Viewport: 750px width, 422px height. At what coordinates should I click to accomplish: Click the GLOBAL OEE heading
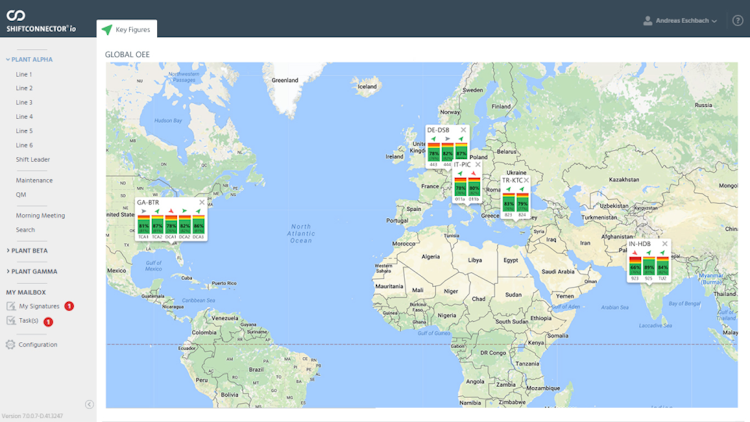127,55
